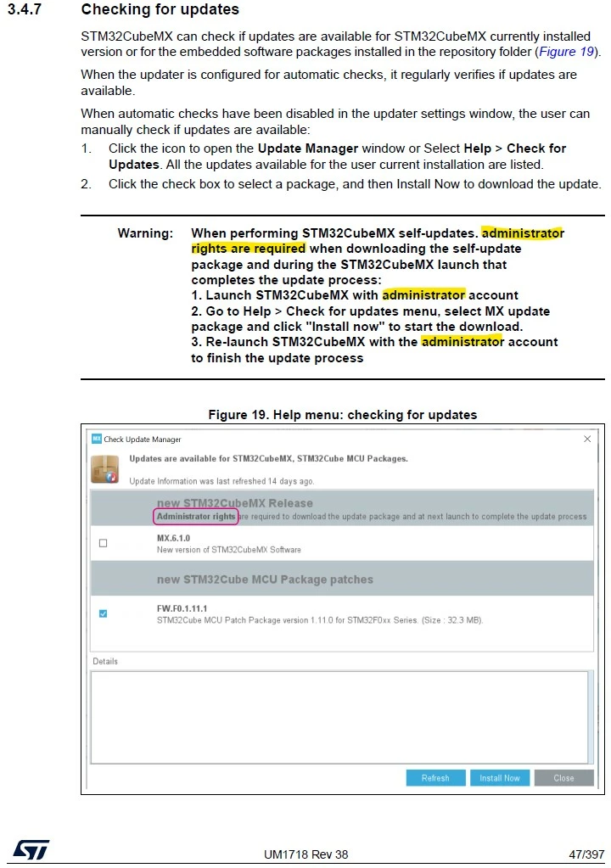This screenshot has height=868, width=611.
Task: Click the STM32F0xx patch package description
Action: [x=320, y=620]
